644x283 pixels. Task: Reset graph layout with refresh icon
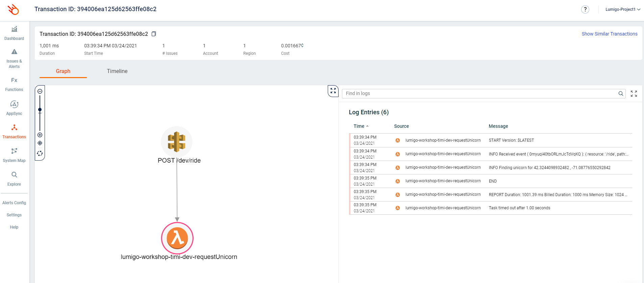point(40,154)
